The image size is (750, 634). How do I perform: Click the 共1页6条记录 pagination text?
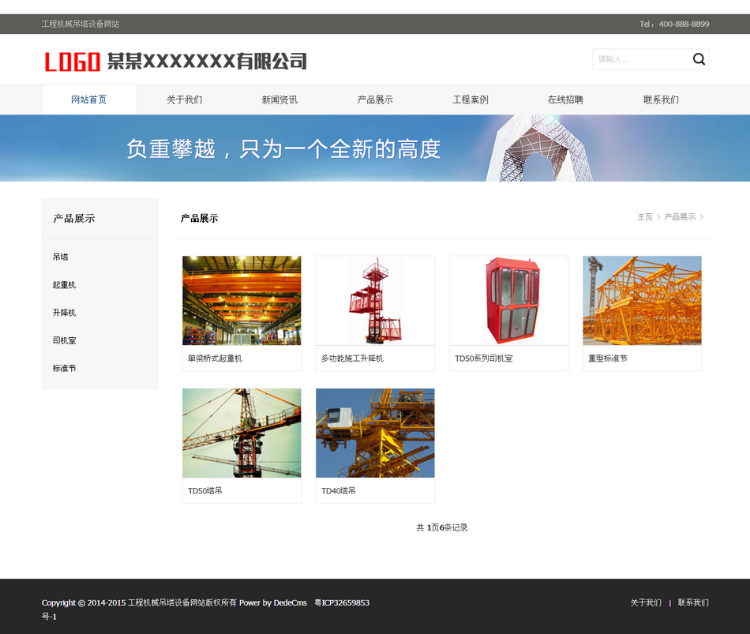click(x=442, y=527)
